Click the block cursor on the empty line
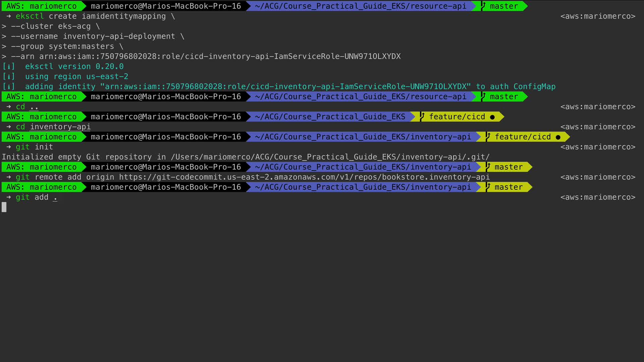 (x=4, y=207)
